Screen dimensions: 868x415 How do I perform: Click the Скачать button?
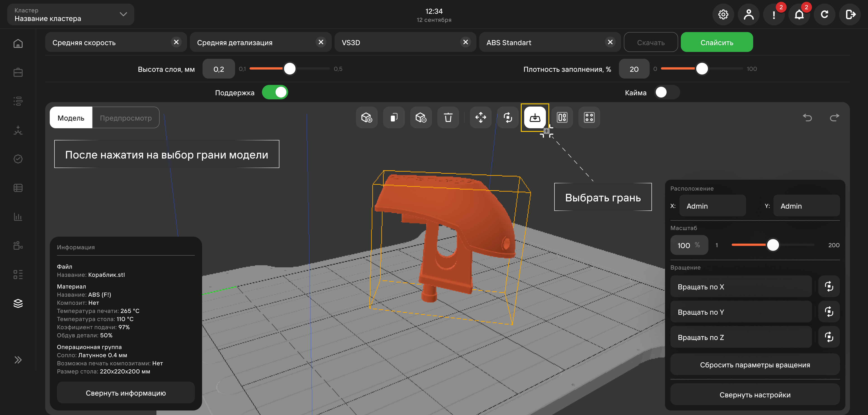click(x=651, y=42)
